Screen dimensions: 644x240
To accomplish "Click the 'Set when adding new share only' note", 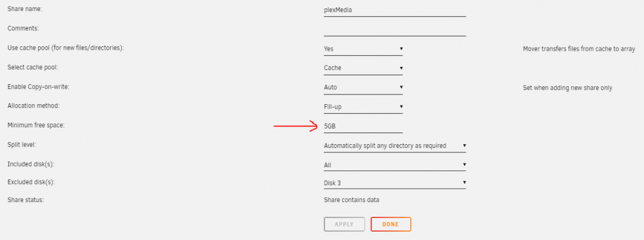I will pos(567,88).
